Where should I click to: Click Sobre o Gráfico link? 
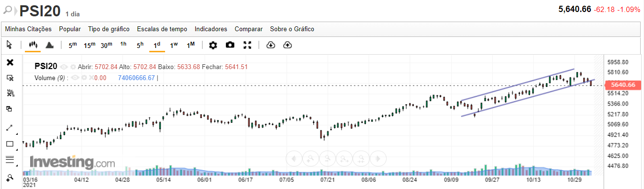click(x=292, y=29)
